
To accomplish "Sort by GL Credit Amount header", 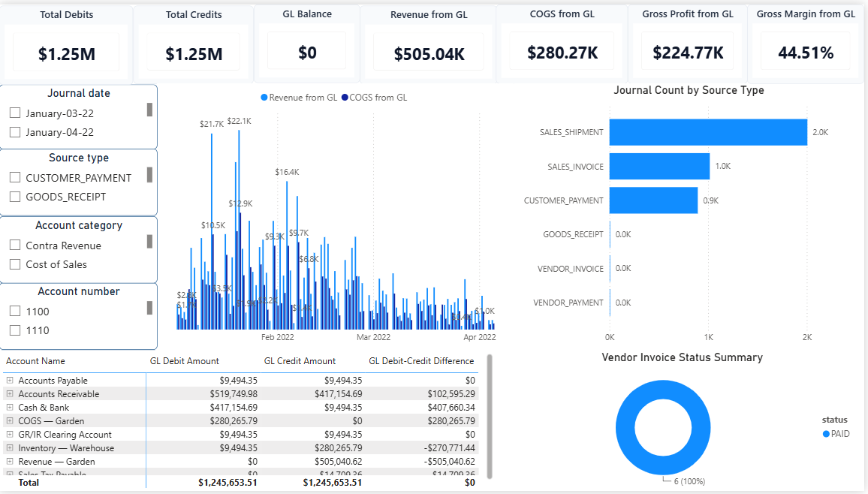I will (300, 360).
